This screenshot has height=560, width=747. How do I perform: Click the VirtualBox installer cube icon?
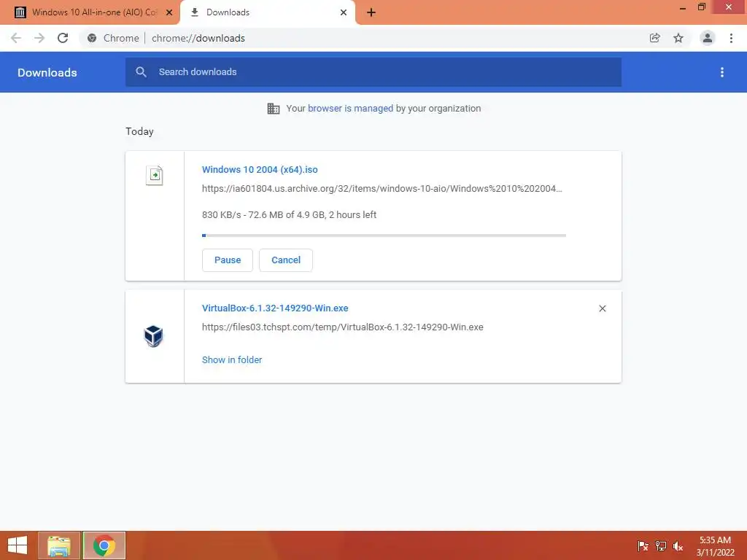click(x=153, y=336)
